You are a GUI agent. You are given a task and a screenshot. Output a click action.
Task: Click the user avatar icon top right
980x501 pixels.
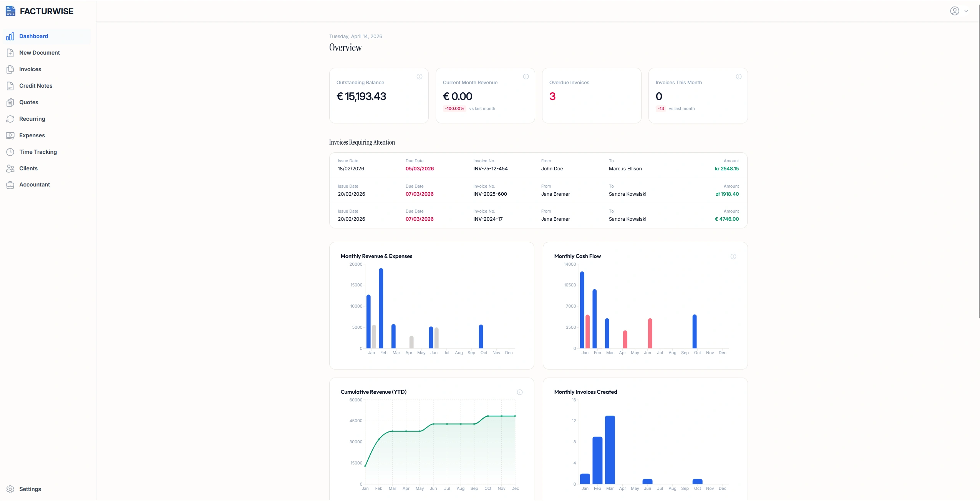coord(954,11)
